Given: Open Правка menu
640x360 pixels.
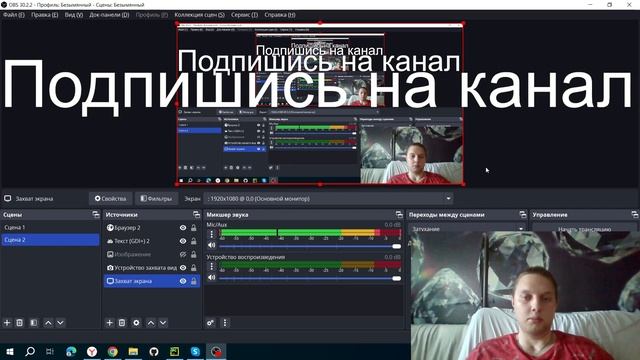Looking at the screenshot, I should (44, 15).
